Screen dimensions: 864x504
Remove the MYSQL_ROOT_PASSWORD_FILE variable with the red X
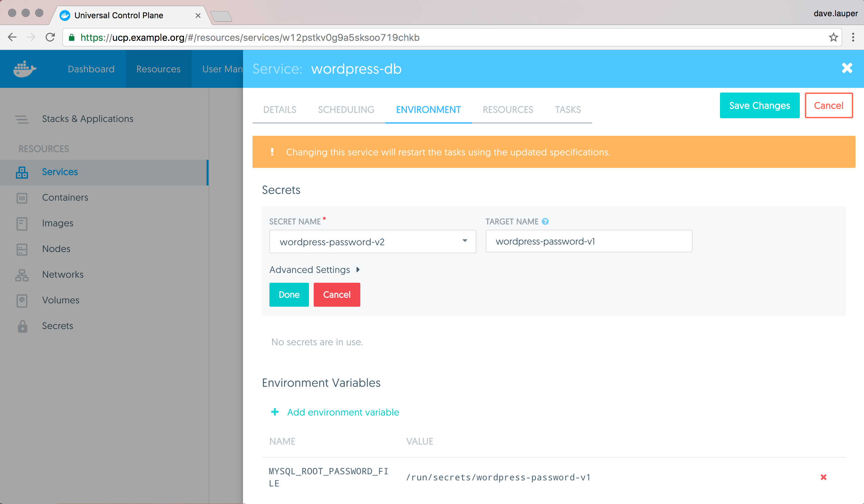click(823, 477)
